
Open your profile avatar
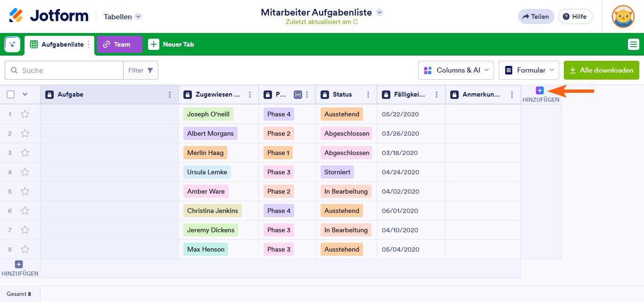623,16
